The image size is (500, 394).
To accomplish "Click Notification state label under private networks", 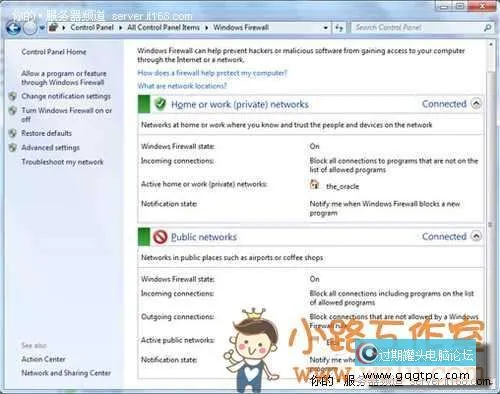I will coord(169,204).
